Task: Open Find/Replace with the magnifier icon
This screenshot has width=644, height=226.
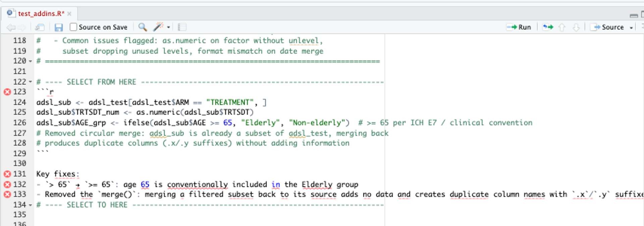Action: [x=143, y=27]
